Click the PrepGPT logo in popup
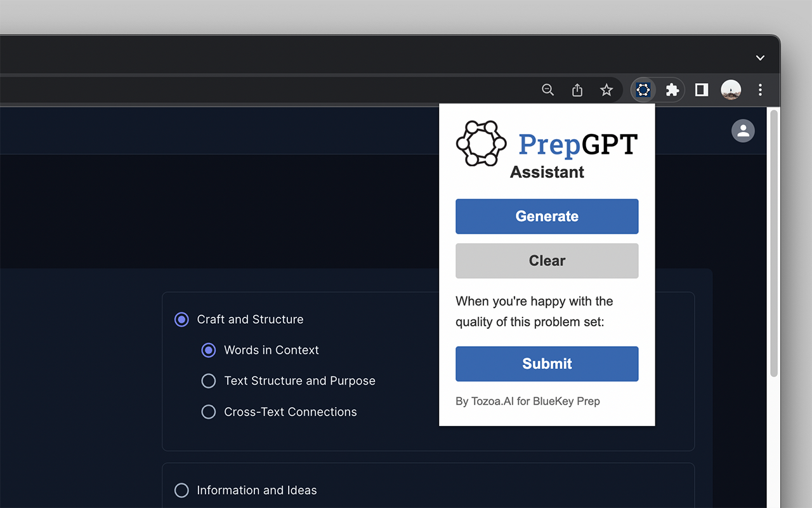 coord(481,144)
